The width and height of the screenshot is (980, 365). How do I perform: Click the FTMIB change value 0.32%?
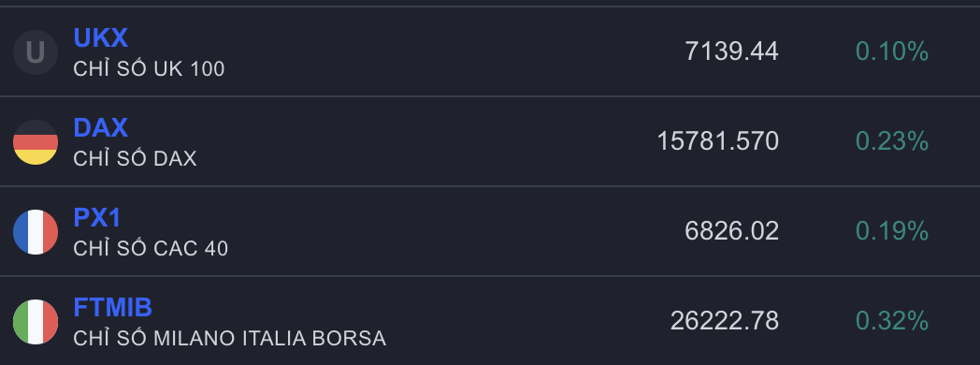point(892,321)
